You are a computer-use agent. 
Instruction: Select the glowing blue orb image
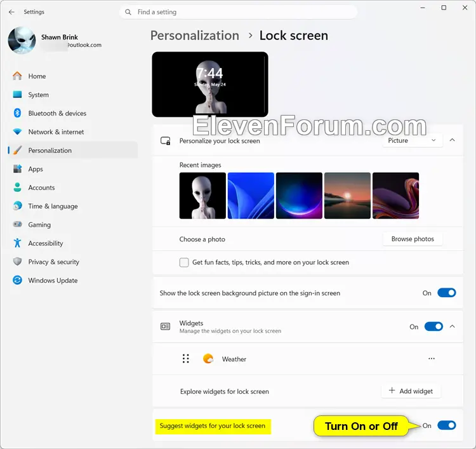[299, 196]
